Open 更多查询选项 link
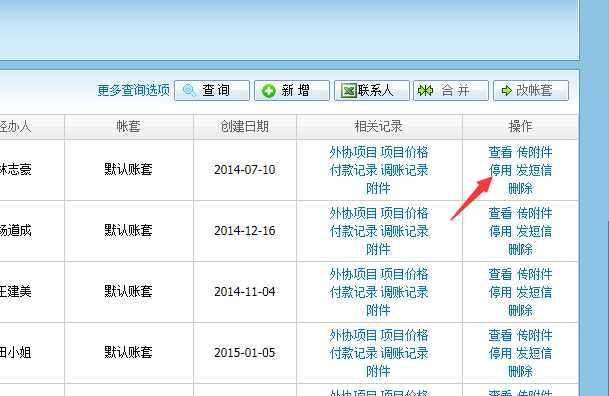Viewport: 609px width, 396px height. pyautogui.click(x=133, y=90)
